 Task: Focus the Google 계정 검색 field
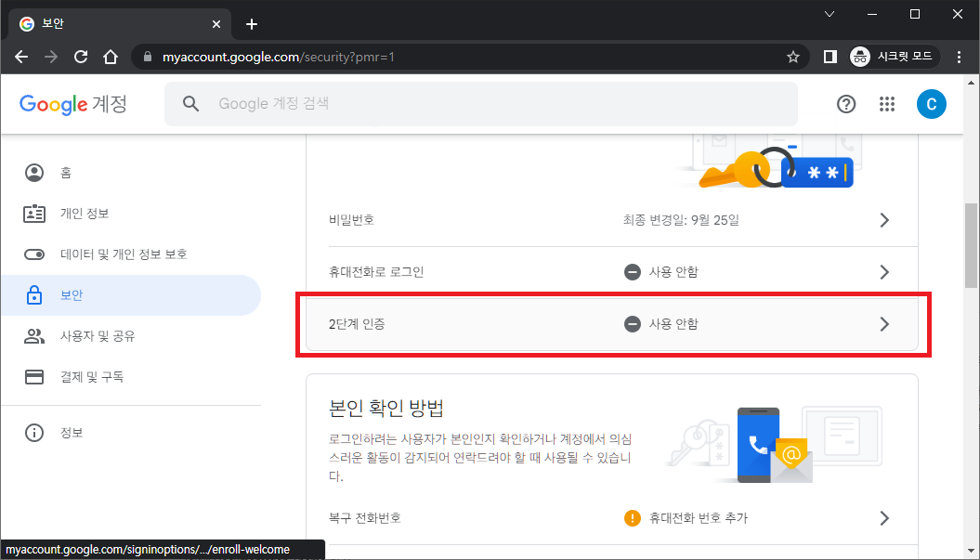[x=481, y=104]
